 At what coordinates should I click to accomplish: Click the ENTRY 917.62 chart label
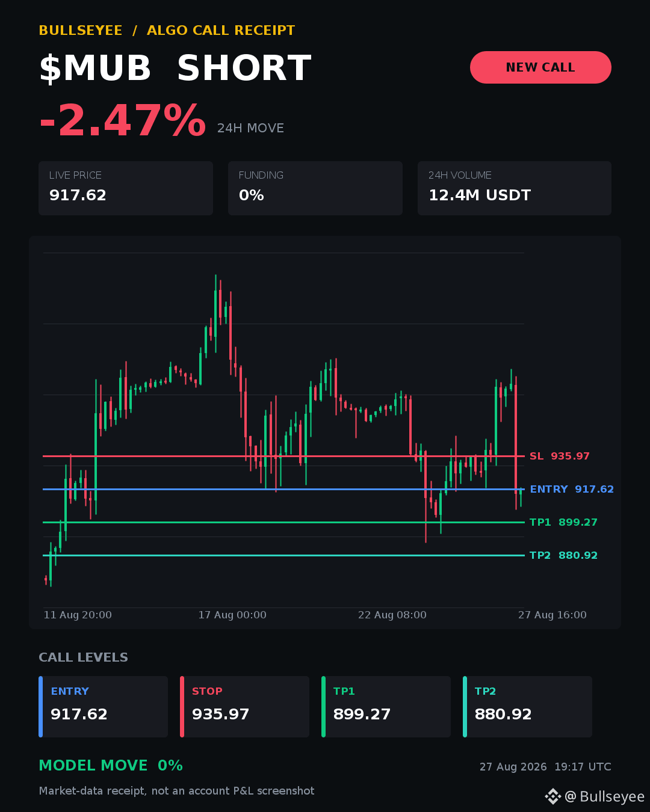[x=572, y=489]
